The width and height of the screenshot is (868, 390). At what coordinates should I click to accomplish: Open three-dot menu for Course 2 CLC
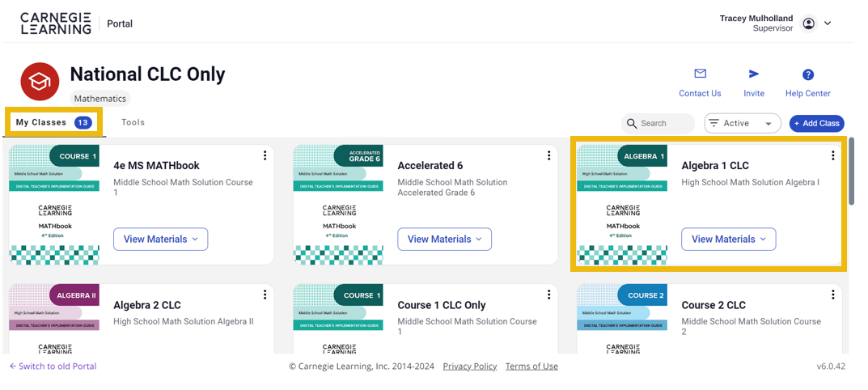832,295
